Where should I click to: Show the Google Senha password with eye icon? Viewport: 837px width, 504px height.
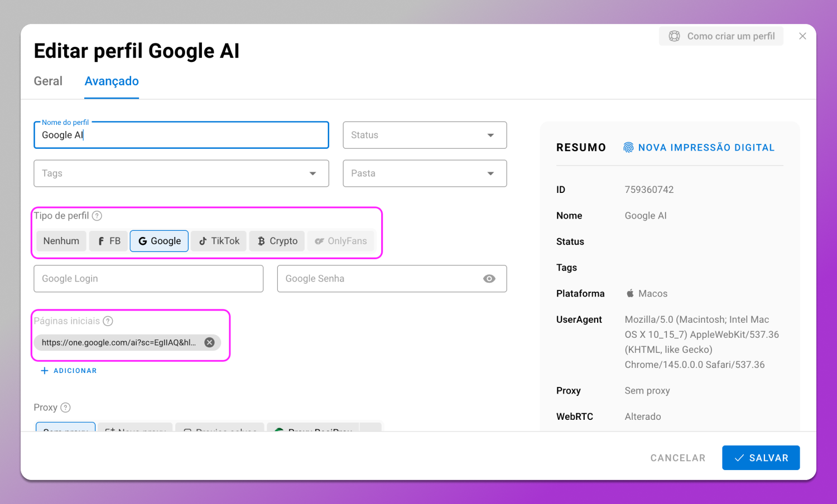(489, 279)
